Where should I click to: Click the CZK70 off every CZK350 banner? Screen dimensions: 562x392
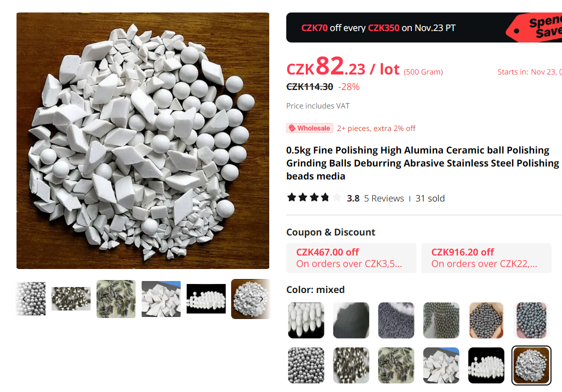coord(424,27)
